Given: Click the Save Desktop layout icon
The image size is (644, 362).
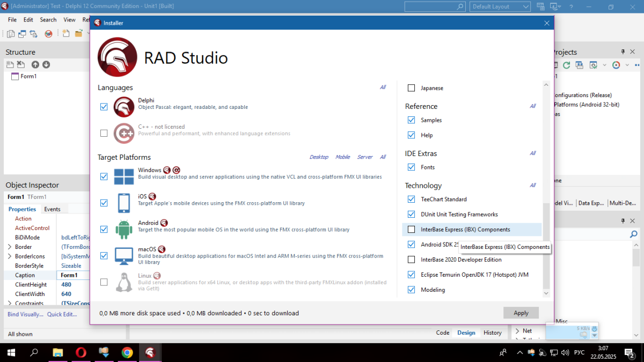Looking at the screenshot, I should click(x=540, y=6).
